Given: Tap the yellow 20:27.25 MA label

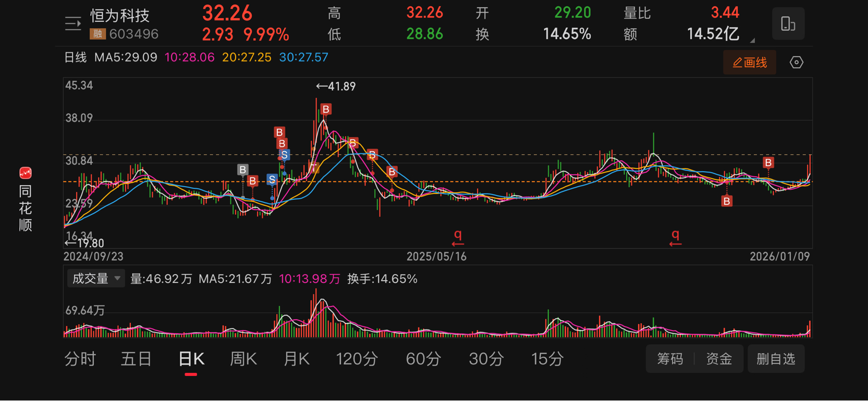Looking at the screenshot, I should [247, 57].
